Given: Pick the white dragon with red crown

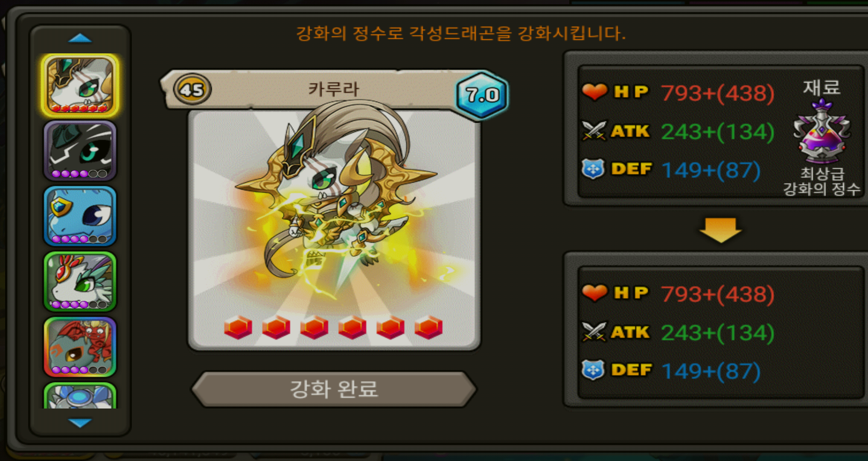Looking at the screenshot, I should coord(80,281).
